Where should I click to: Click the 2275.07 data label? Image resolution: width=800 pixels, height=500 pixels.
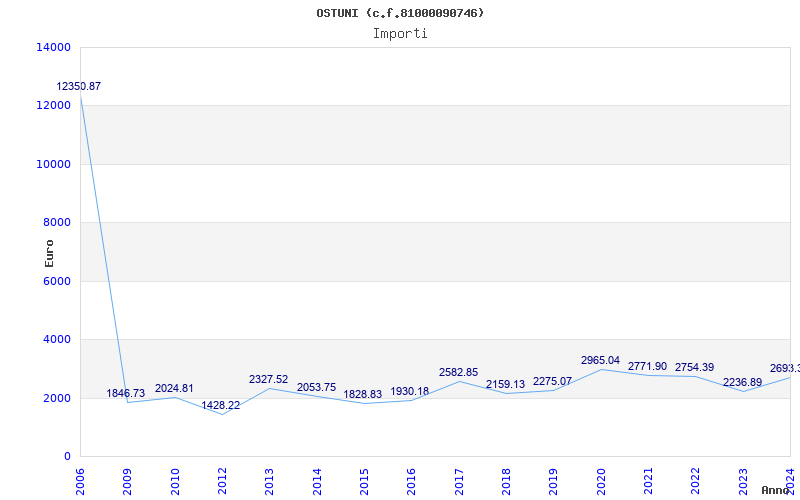tap(553, 381)
